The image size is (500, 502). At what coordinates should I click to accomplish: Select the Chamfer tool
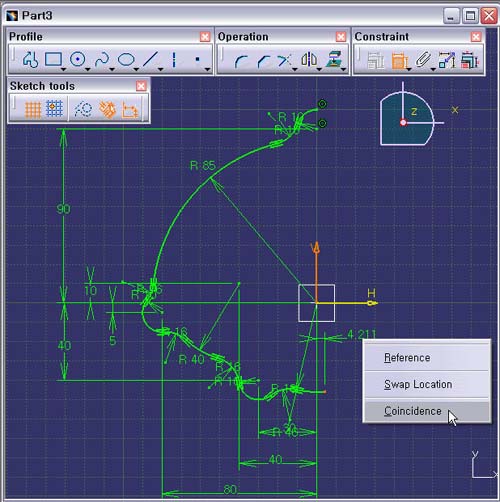(263, 61)
